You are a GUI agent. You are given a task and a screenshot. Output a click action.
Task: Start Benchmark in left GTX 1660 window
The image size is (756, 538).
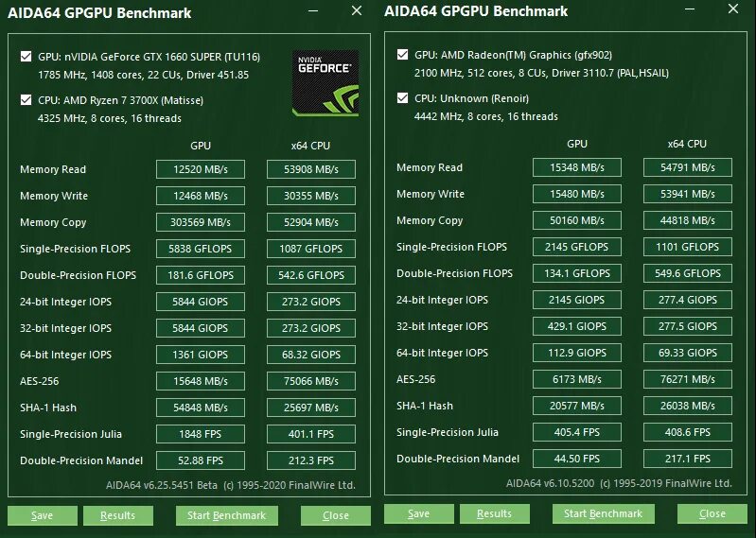[226, 515]
